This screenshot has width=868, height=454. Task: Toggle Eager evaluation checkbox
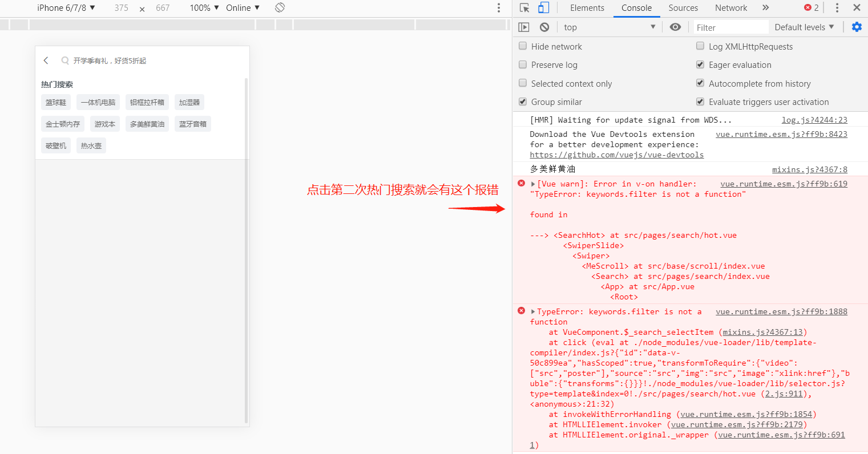[x=700, y=64]
